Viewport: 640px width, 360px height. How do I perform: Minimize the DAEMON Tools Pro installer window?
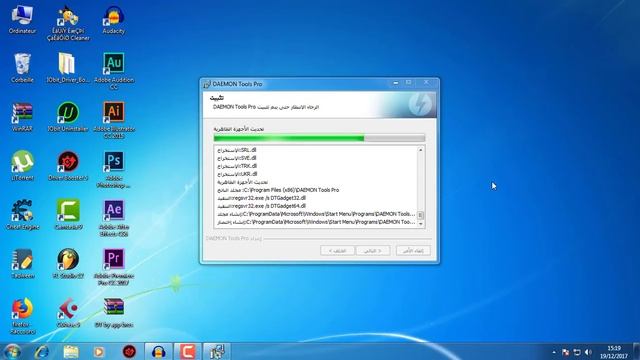pyautogui.click(x=396, y=83)
